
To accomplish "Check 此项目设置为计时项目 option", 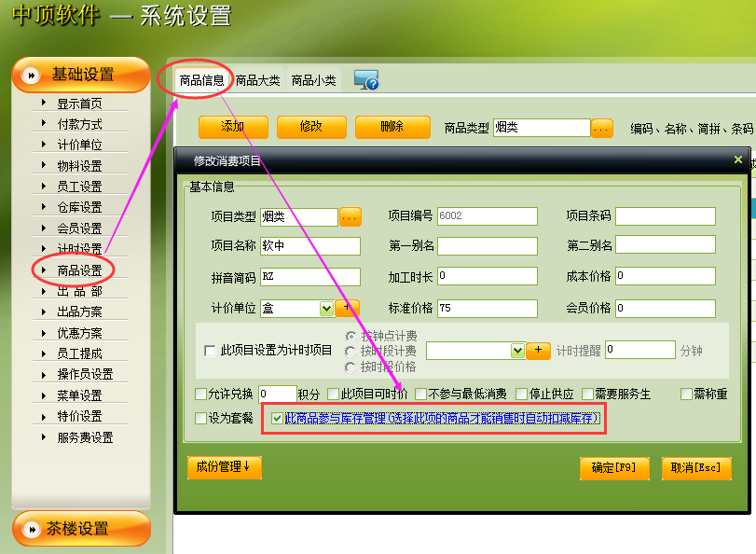I will tap(210, 351).
